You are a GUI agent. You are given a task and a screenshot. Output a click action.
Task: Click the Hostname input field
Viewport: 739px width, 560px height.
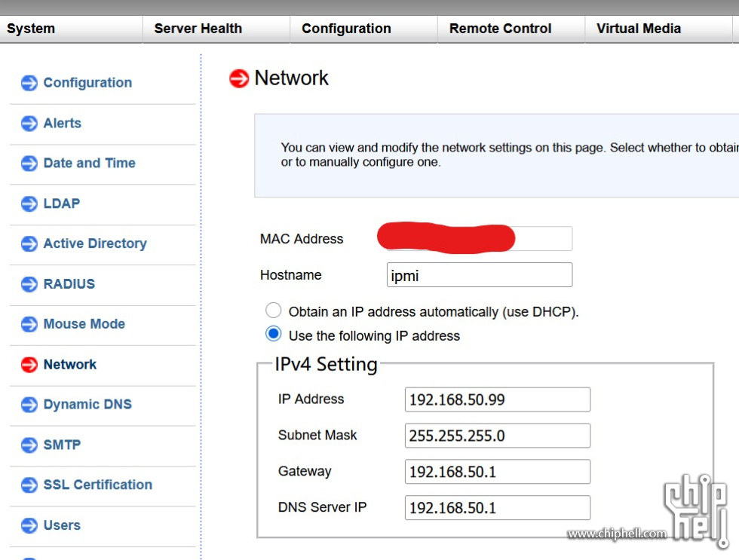479,275
